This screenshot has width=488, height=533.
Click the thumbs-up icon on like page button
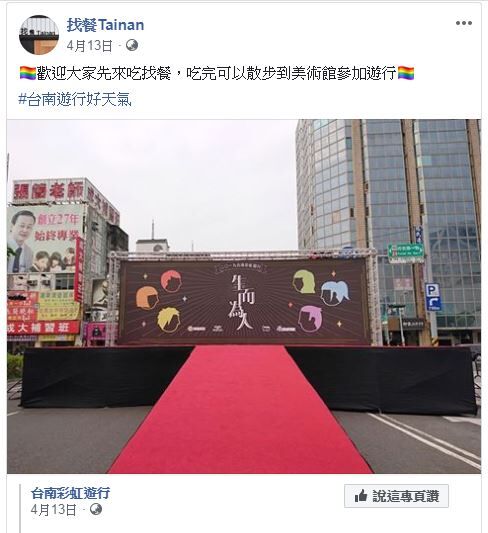[361, 496]
